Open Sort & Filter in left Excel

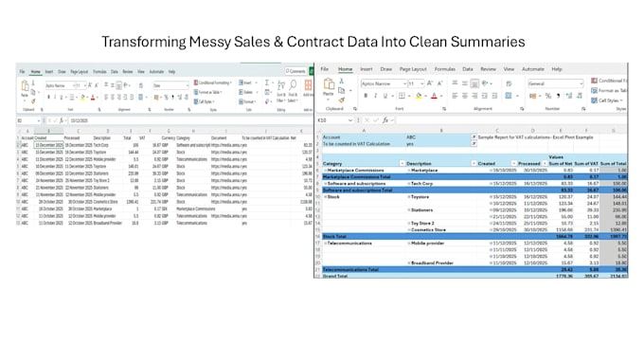pos(281,90)
